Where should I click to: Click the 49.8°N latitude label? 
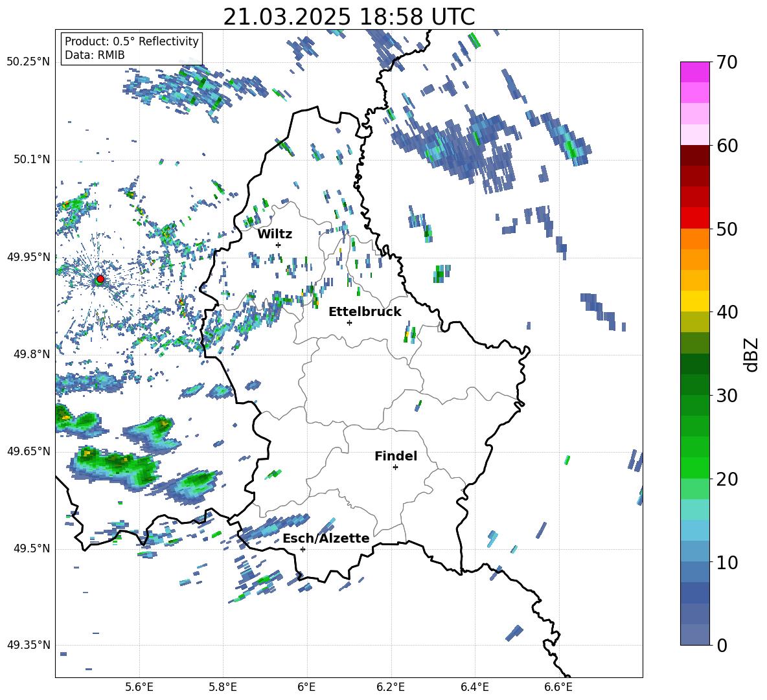coord(31,354)
